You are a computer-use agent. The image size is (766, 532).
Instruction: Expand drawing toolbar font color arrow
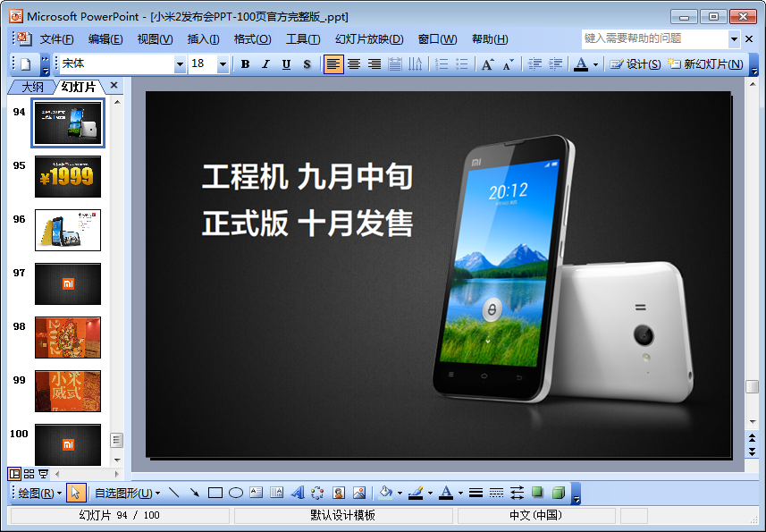(460, 493)
